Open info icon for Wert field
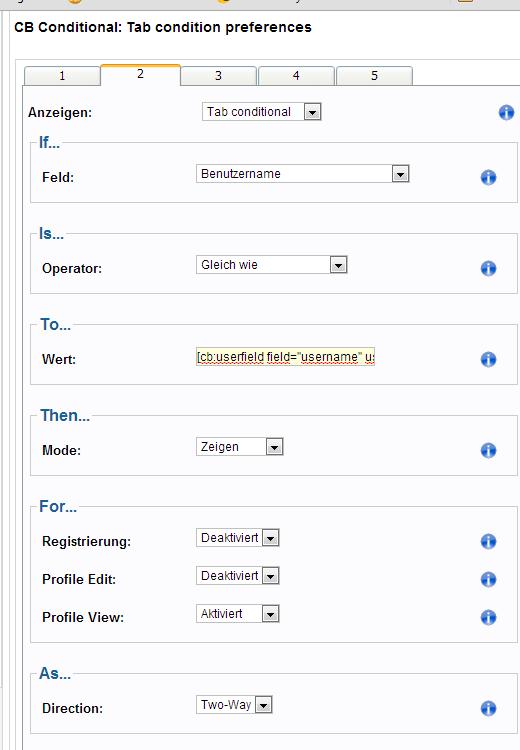The image size is (520, 750). click(488, 359)
